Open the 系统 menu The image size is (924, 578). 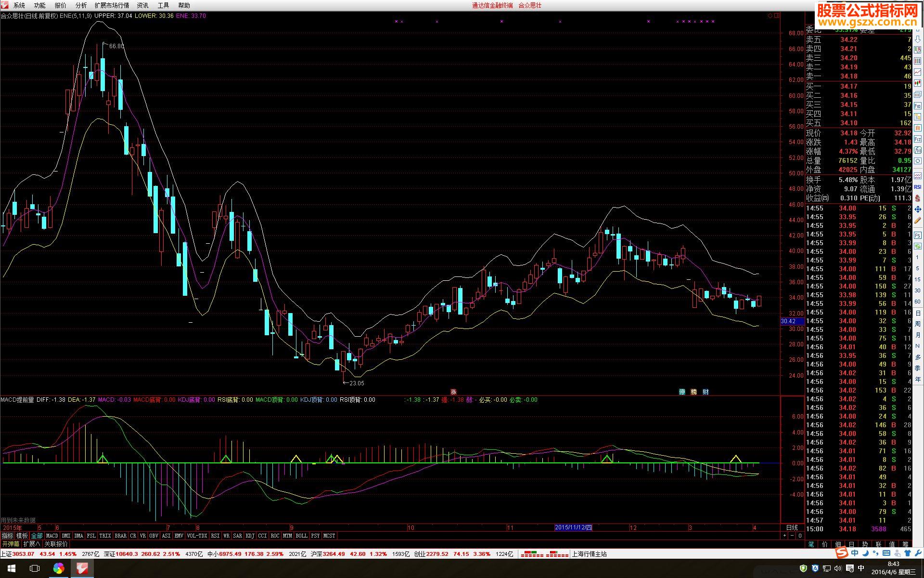19,5
